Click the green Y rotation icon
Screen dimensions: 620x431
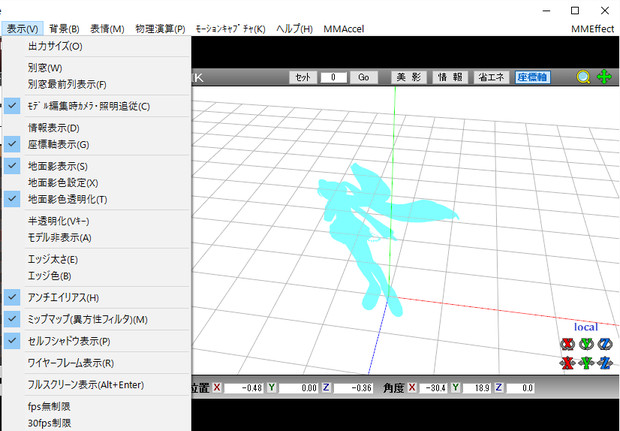point(586,344)
